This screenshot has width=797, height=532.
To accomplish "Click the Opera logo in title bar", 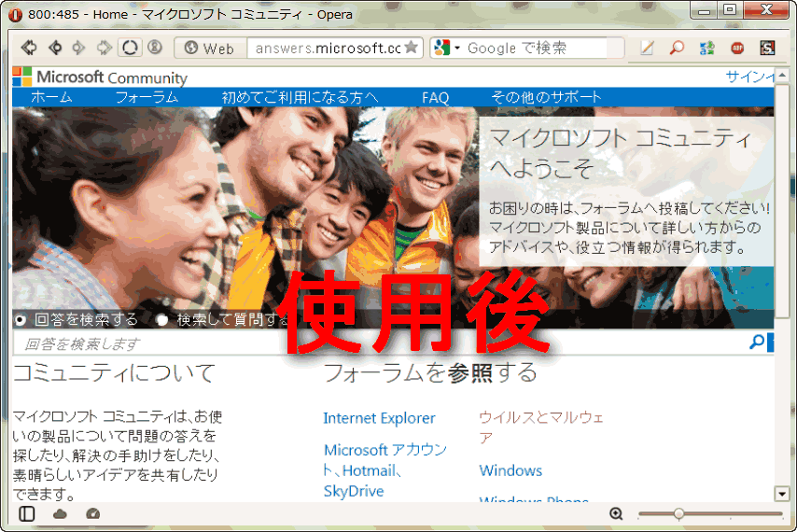I will pyautogui.click(x=15, y=15).
